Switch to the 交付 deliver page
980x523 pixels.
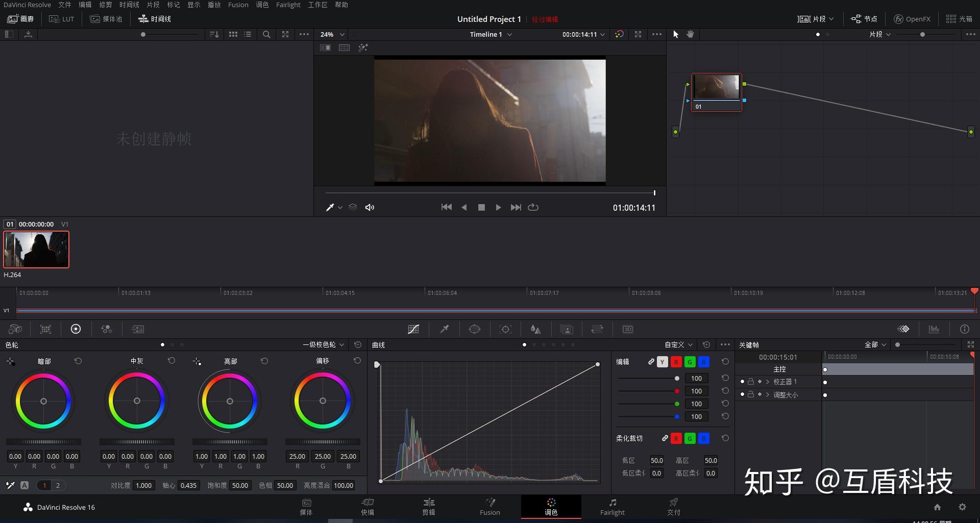(x=674, y=507)
